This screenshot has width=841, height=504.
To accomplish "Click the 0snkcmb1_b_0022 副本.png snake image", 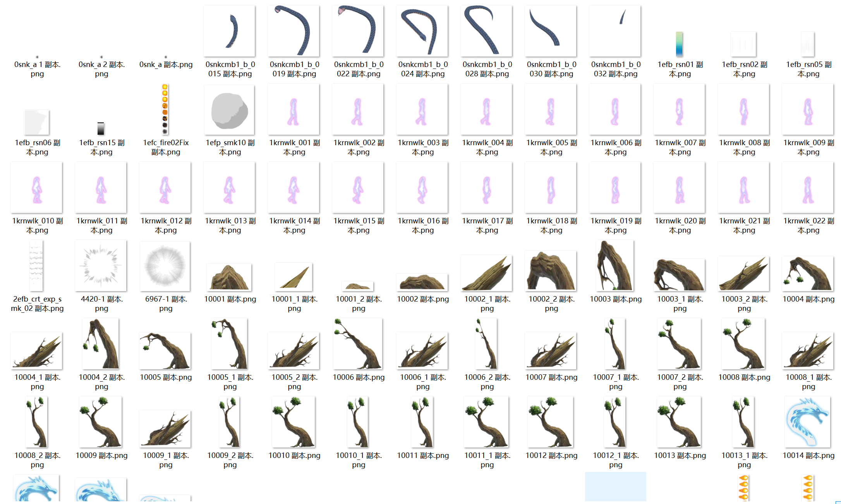I will click(358, 31).
